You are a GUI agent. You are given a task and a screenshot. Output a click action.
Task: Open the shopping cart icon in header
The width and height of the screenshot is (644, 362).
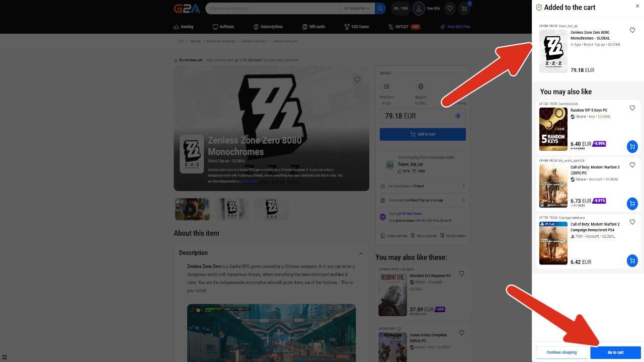coord(464,9)
